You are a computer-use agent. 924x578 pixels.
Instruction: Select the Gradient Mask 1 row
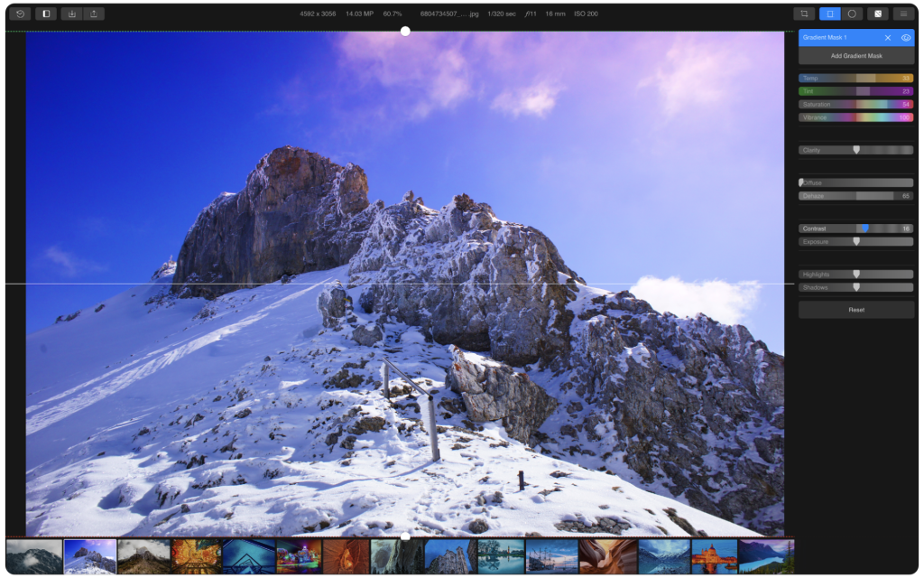[856, 38]
